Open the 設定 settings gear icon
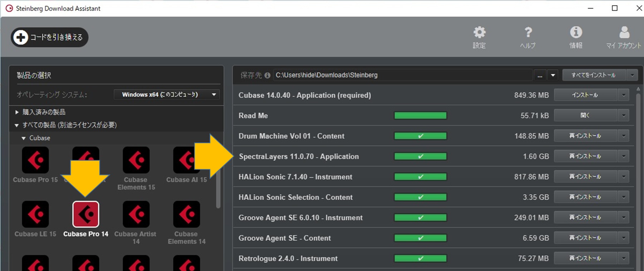The image size is (644, 271). (x=479, y=33)
